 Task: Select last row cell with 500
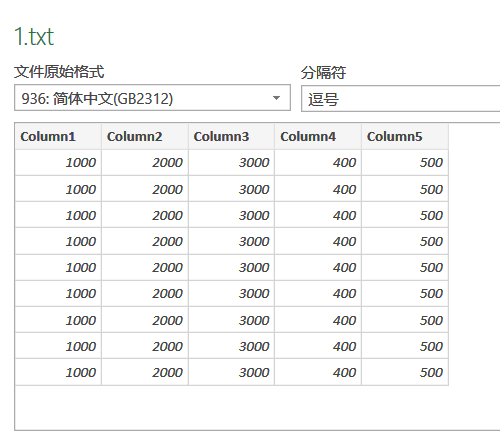coord(405,372)
